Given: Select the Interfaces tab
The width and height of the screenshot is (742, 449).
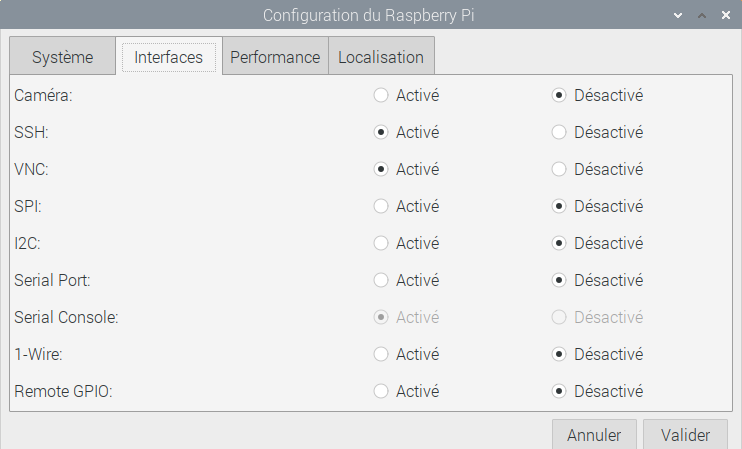Looking at the screenshot, I should [x=168, y=57].
